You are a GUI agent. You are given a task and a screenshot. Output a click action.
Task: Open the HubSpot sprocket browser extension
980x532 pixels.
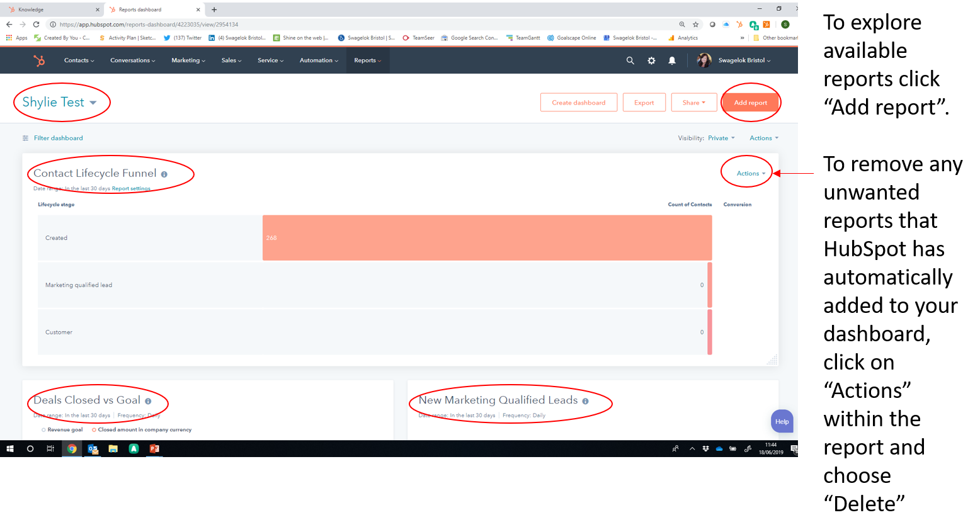pos(739,25)
